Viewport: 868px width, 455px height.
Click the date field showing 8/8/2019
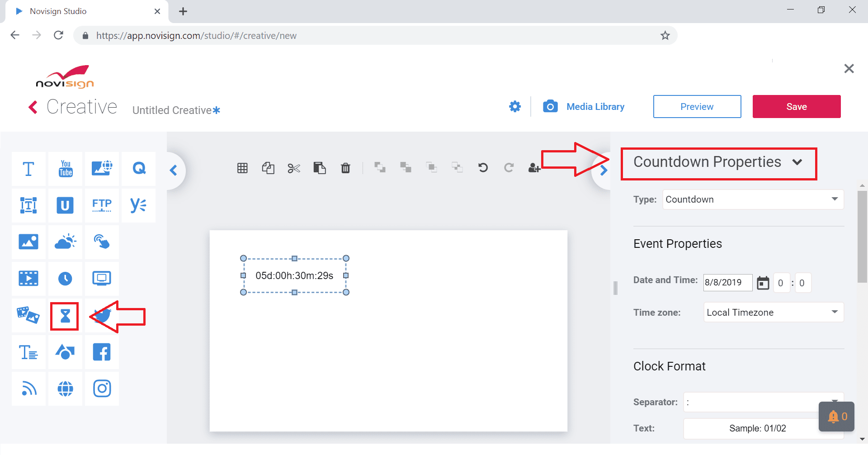pyautogui.click(x=727, y=283)
